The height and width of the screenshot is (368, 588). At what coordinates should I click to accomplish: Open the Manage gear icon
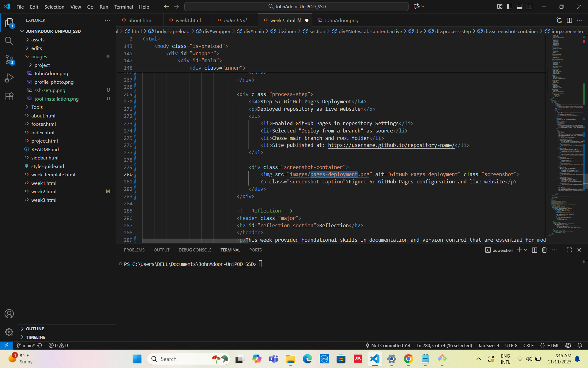click(x=9, y=332)
